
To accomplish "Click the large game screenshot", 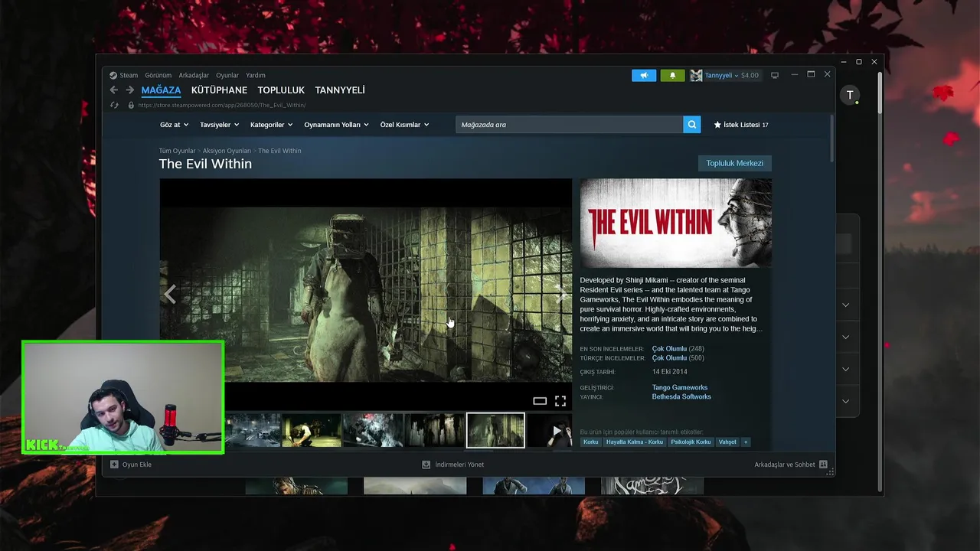I will coord(366,295).
